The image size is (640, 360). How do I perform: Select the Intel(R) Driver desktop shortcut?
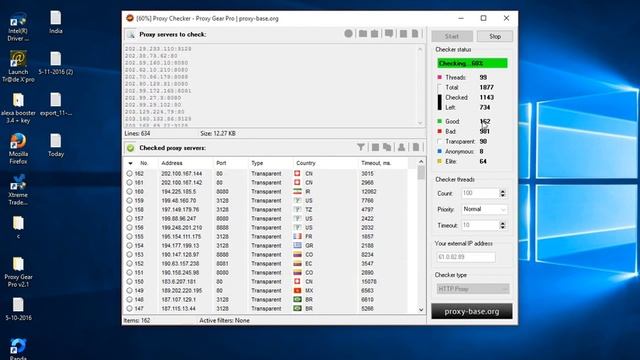point(18,27)
